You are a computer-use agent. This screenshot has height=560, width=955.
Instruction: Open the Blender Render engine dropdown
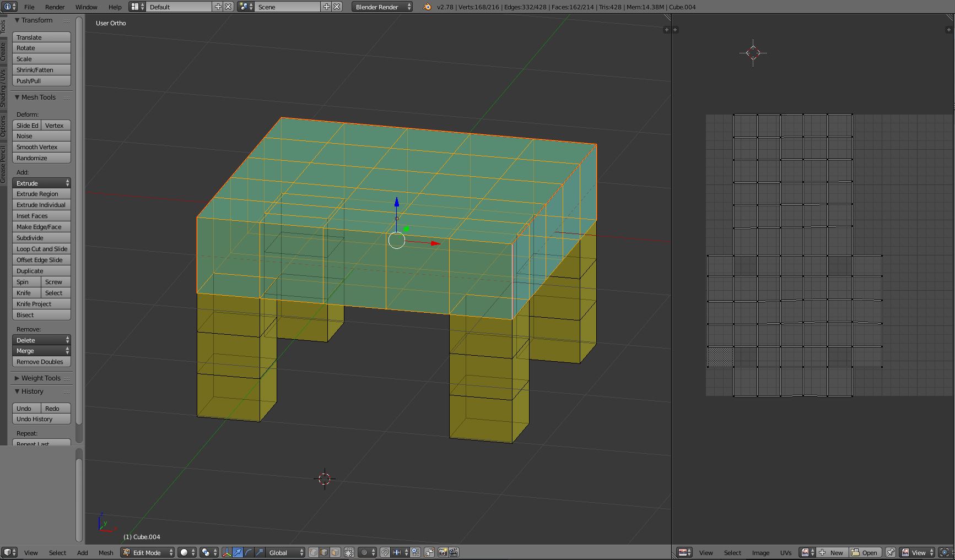point(382,7)
